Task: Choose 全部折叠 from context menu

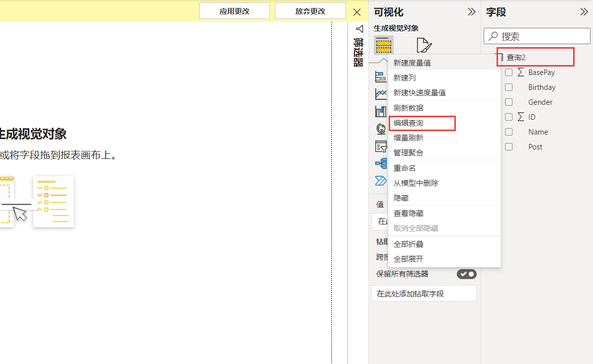Action: [x=444, y=244]
